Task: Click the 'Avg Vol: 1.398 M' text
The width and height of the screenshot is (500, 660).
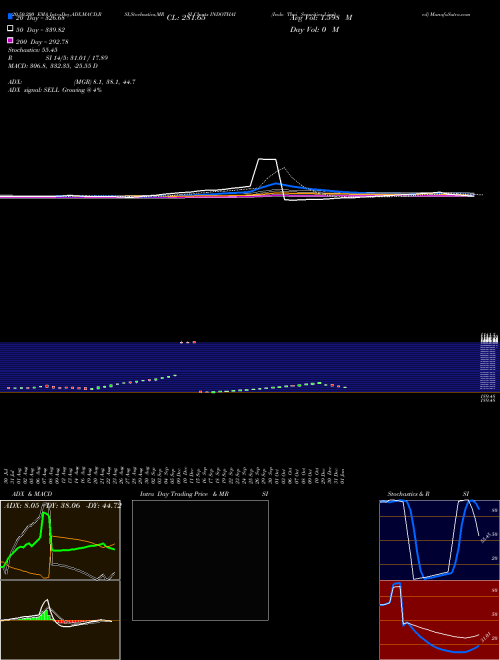Action: tap(321, 18)
